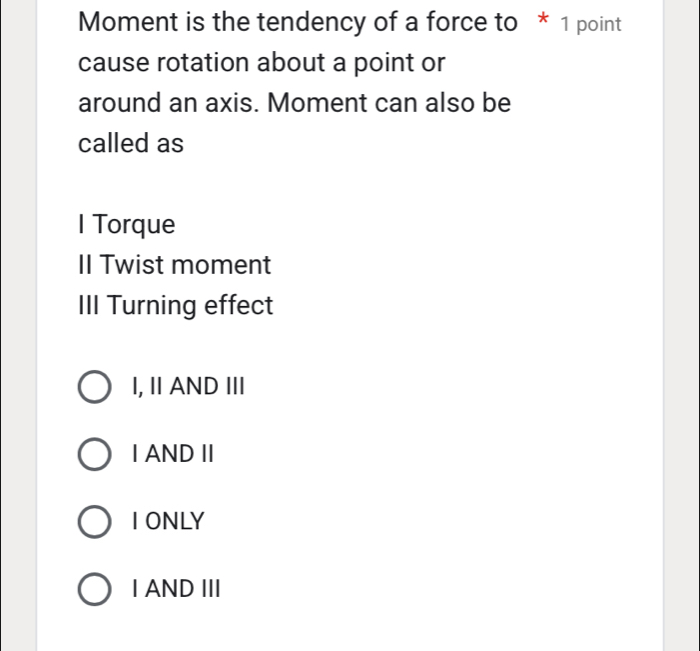
Task: Click the "I Torque" statement
Action: pos(127,225)
